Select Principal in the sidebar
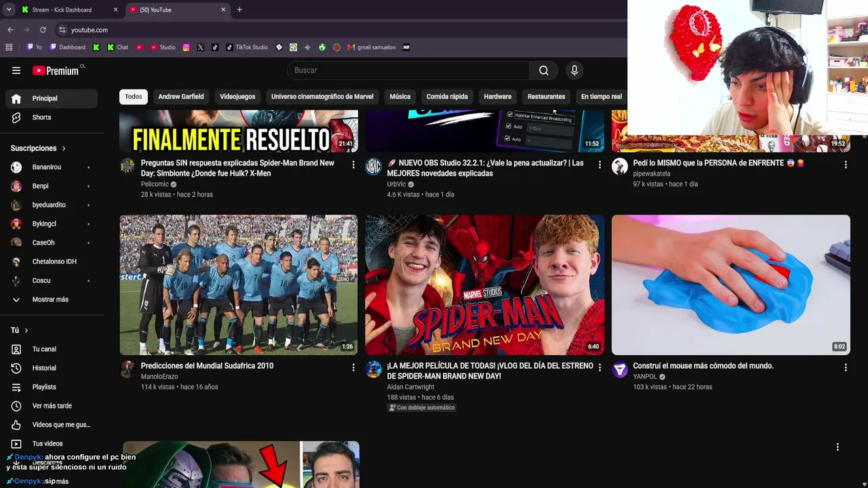 [52, 98]
